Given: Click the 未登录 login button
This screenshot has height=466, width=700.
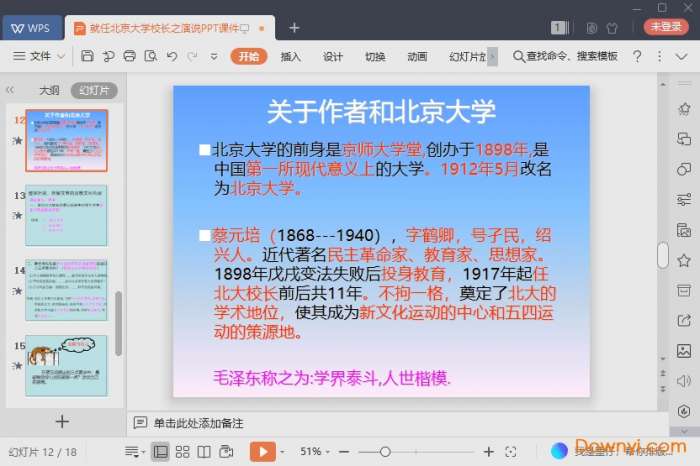Looking at the screenshot, I should click(666, 27).
